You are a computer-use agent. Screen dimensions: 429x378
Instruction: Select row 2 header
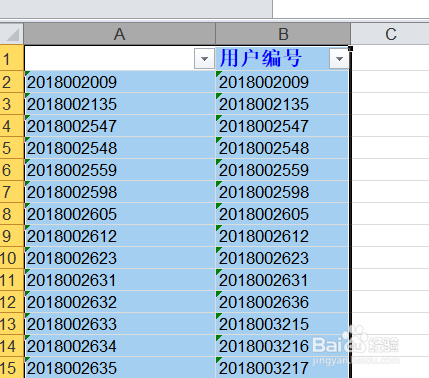(12, 82)
